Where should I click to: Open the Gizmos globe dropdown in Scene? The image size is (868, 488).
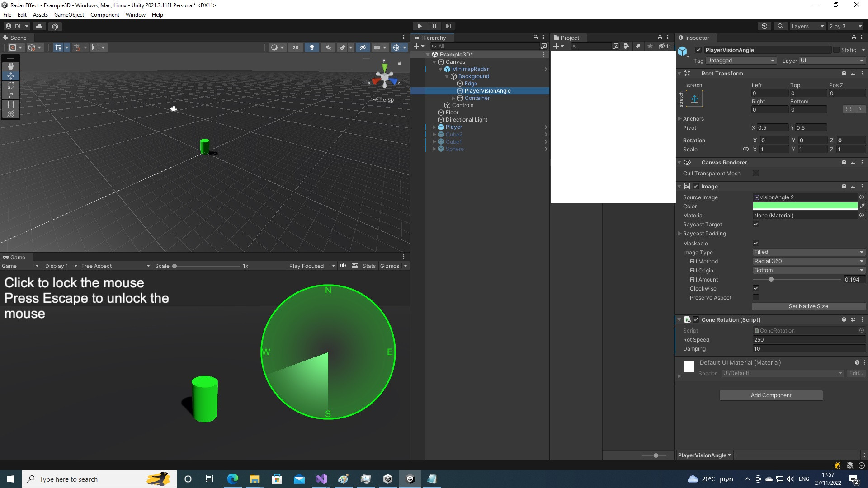coord(404,47)
